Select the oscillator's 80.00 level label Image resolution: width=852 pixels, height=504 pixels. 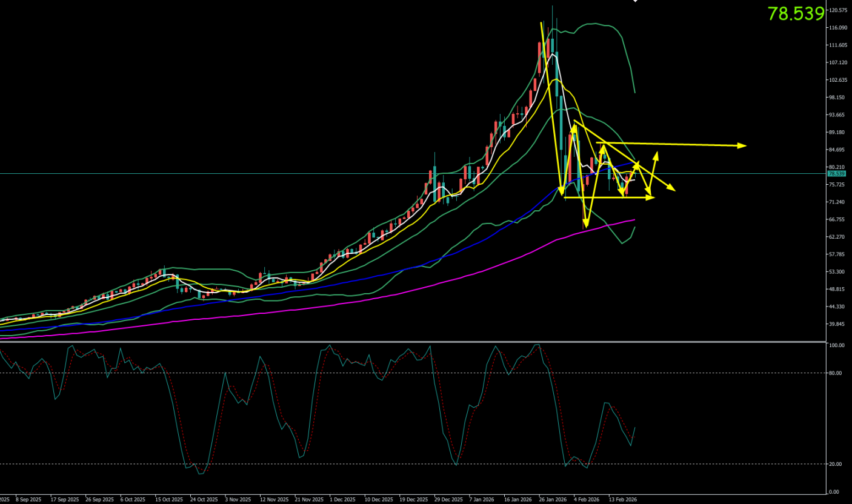point(835,373)
